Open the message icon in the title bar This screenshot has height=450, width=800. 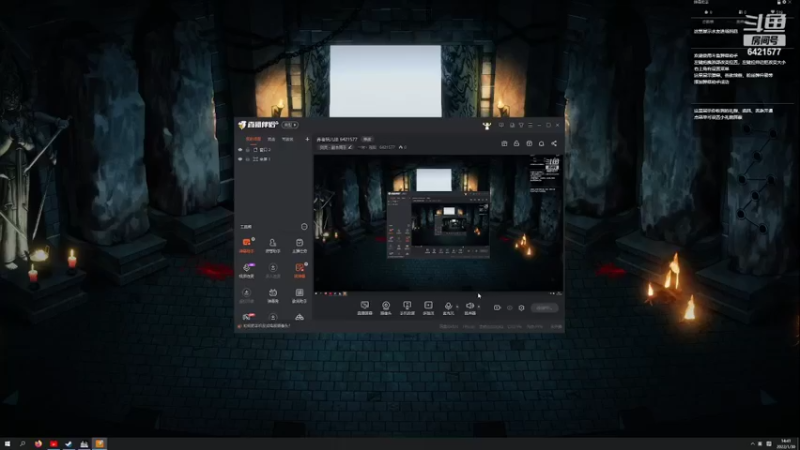coord(501,125)
